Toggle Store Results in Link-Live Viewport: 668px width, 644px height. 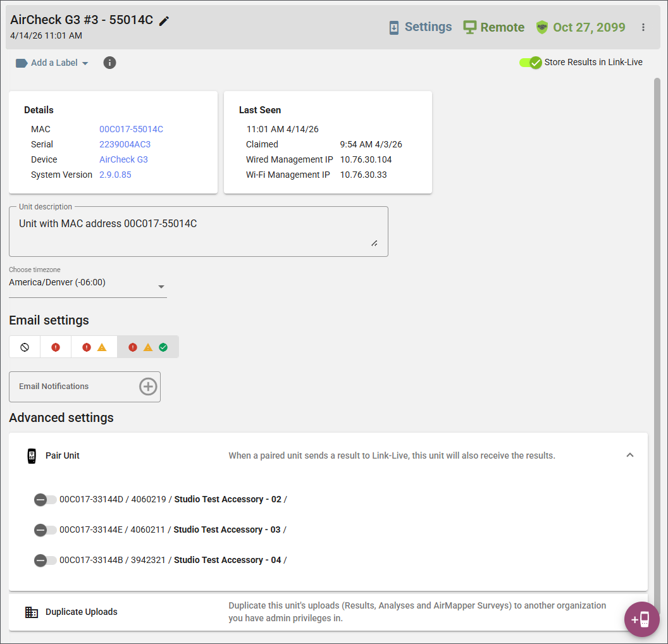tap(530, 63)
